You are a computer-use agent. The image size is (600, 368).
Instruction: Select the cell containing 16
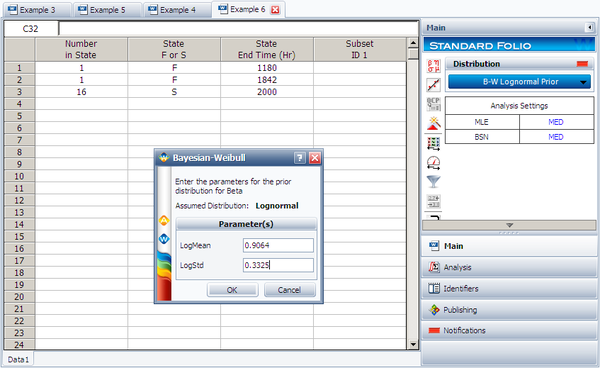[81, 92]
